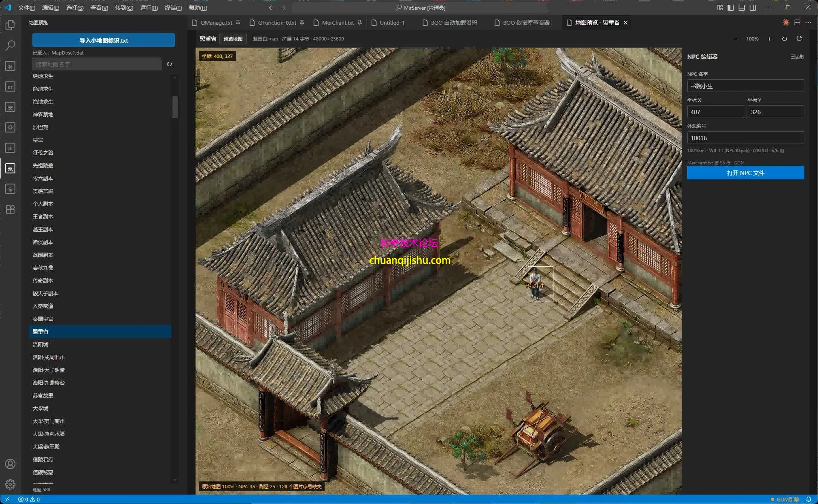The width and height of the screenshot is (818, 504).
Task: Open the Search view in the activity bar
Action: tap(10, 46)
